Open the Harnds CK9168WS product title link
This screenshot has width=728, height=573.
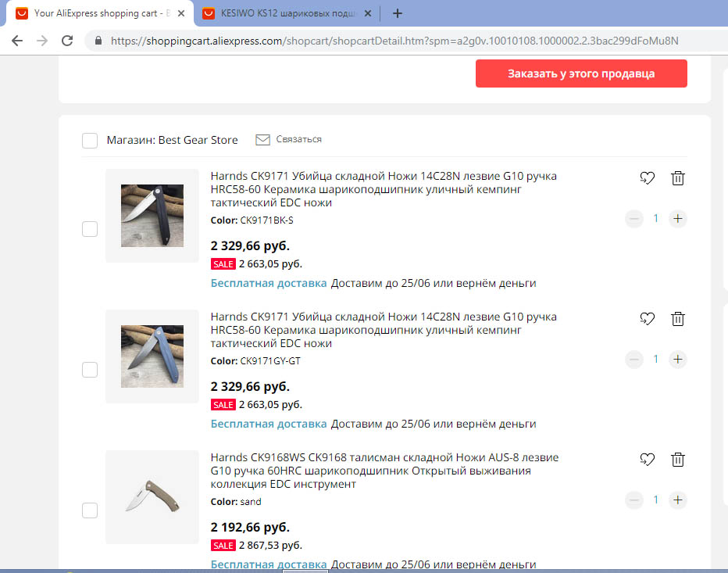point(384,471)
